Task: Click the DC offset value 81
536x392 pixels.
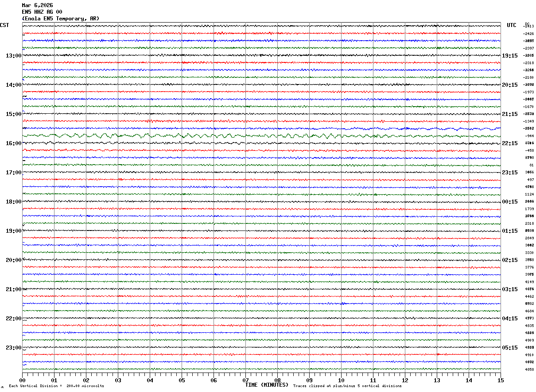Action: pos(532,165)
